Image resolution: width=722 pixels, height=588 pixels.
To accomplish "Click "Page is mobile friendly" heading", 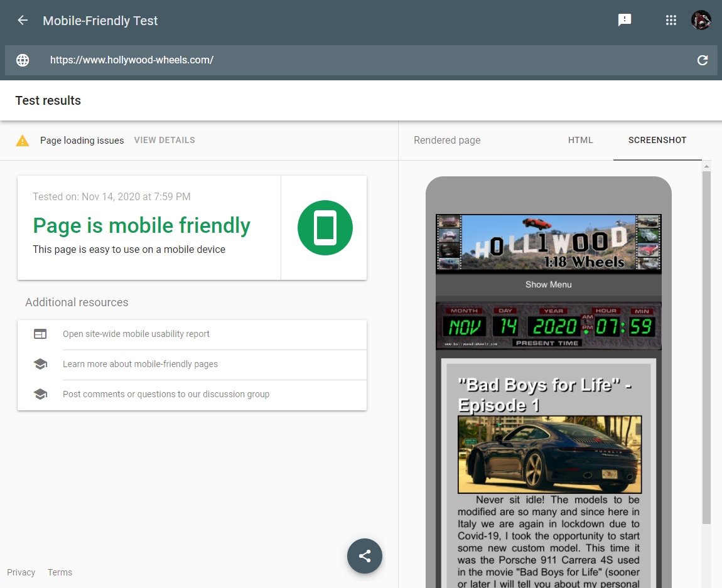I will tap(141, 225).
